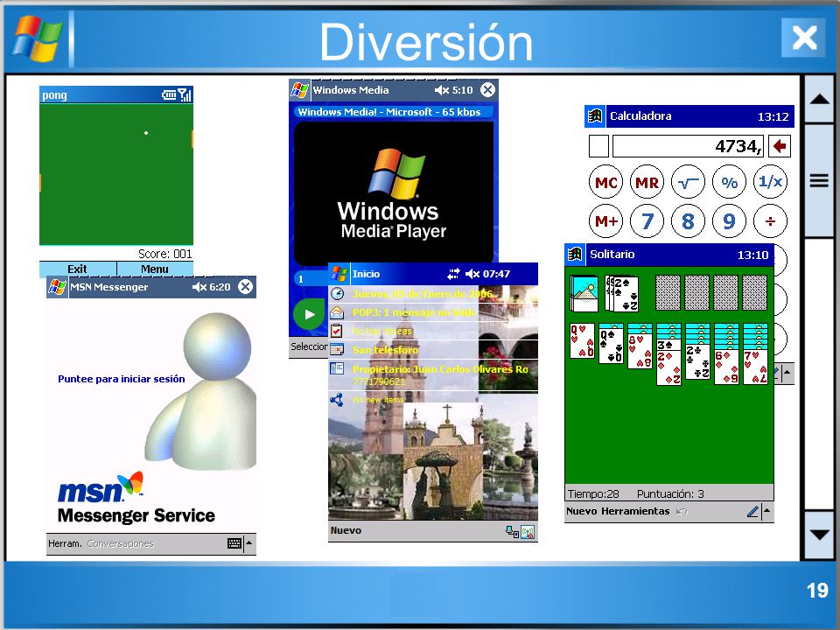
Task: Click the M+ button in Calculadora
Action: click(x=605, y=220)
